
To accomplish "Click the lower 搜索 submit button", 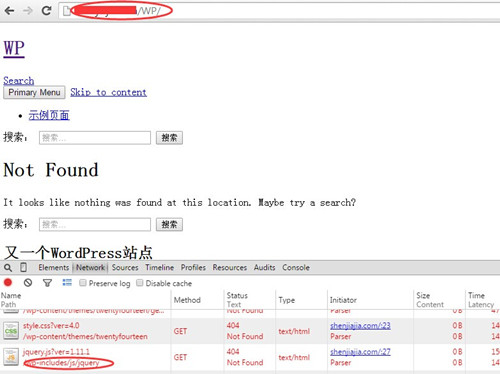I will click(x=169, y=224).
